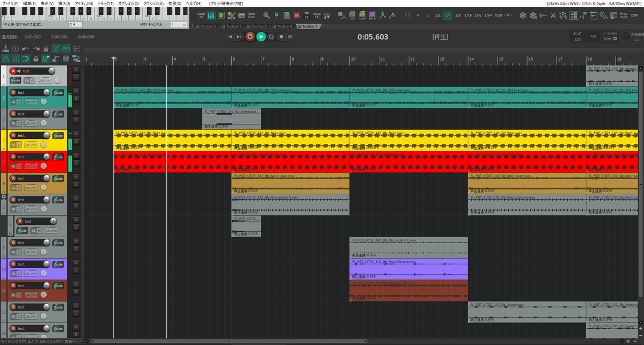644x345 pixels.
Task: Click the Send all toolbar icon
Action: pos(201,16)
